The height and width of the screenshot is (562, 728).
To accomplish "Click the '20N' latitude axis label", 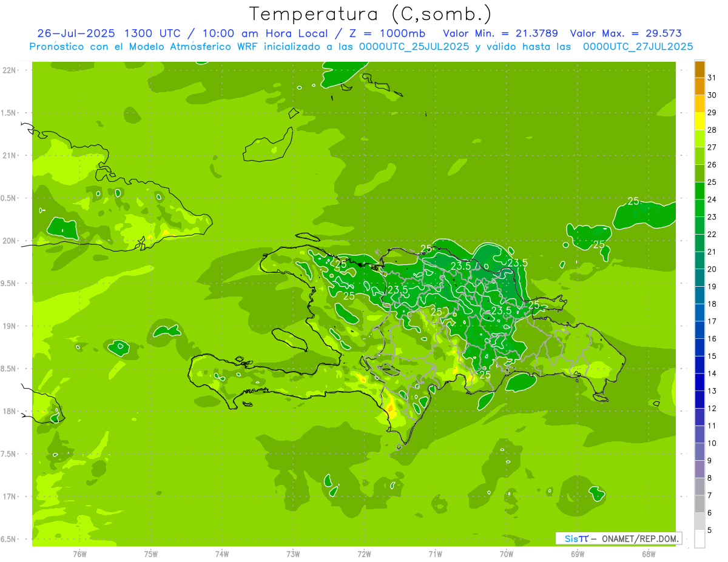I will pos(10,241).
